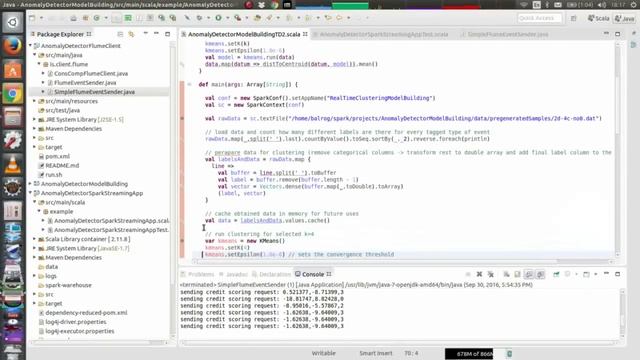Click the pen tool icon in toolbar
The image size is (640, 360).
(187, 18)
